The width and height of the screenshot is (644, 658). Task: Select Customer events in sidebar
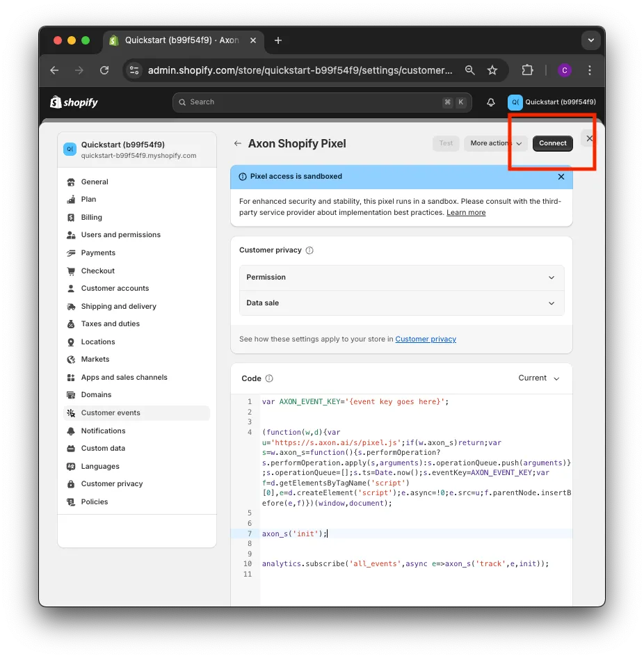tap(136, 413)
